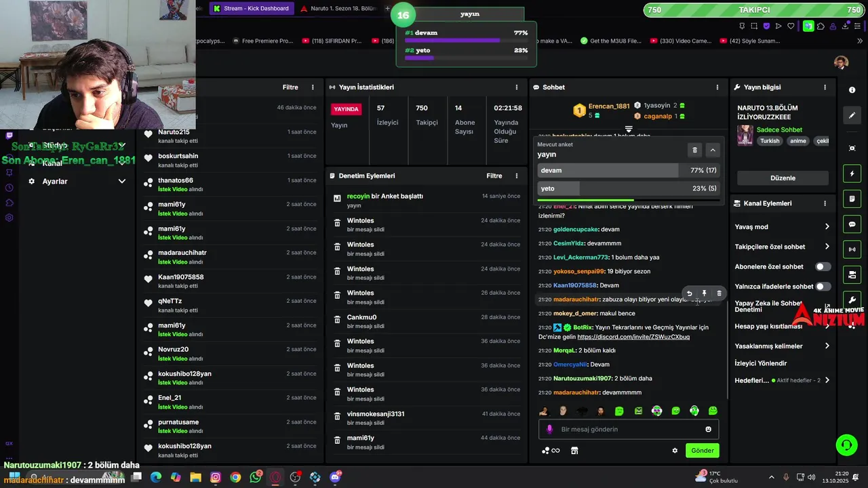
Task: Click the heart icon in browser toolbar
Action: [791, 26]
